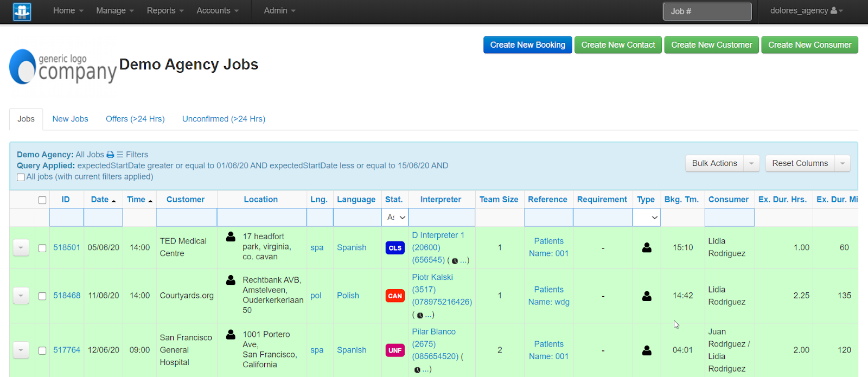Expand the Bulk Actions dropdown arrow
This screenshot has width=868, height=377.
751,163
